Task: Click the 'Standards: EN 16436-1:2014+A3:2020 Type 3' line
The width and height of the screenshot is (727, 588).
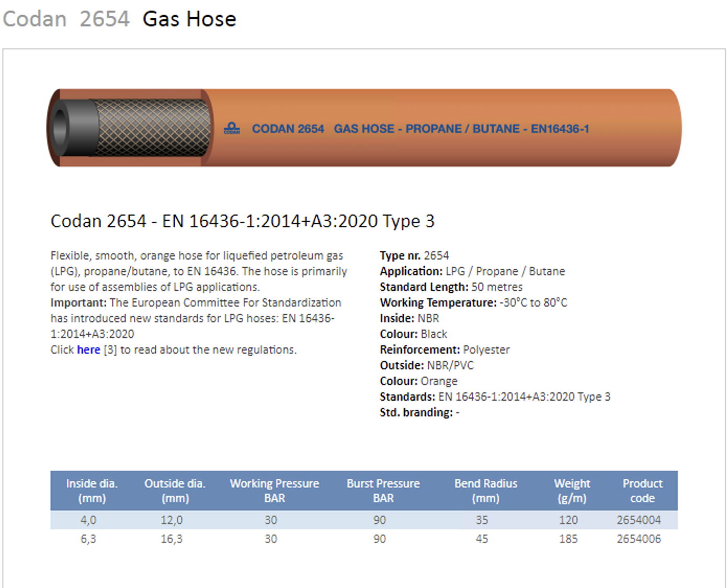Action: 495,397
